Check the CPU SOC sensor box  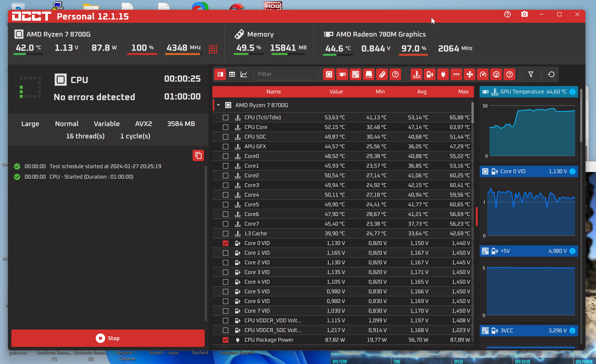click(x=225, y=137)
